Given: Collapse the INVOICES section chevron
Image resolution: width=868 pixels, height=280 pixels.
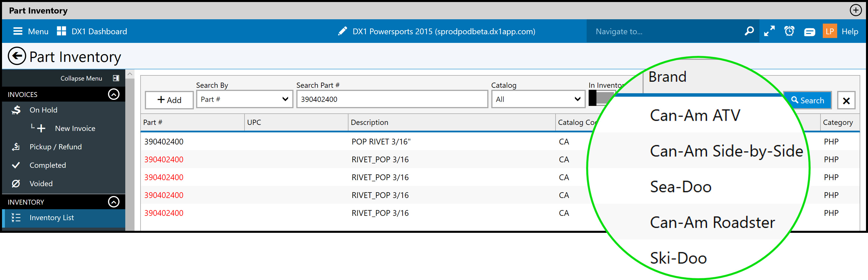Looking at the screenshot, I should coord(113,94).
